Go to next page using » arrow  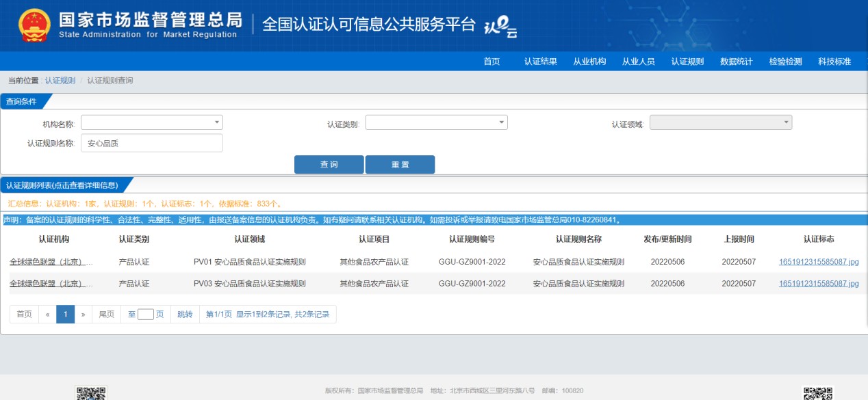pyautogui.click(x=83, y=315)
